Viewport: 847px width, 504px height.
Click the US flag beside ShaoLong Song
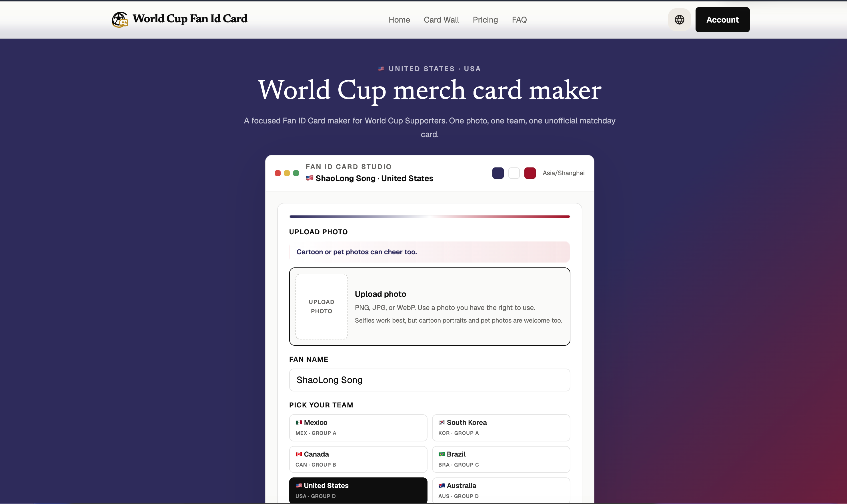point(309,178)
